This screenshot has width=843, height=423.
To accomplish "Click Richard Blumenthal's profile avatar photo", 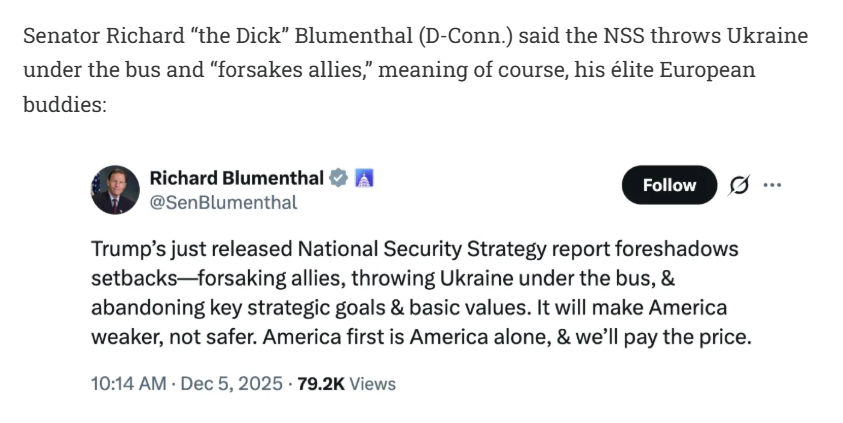I will (x=115, y=189).
